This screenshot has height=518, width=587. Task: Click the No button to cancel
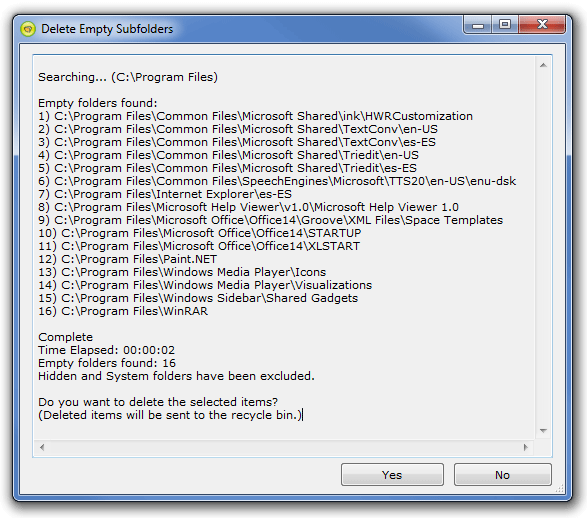click(502, 475)
